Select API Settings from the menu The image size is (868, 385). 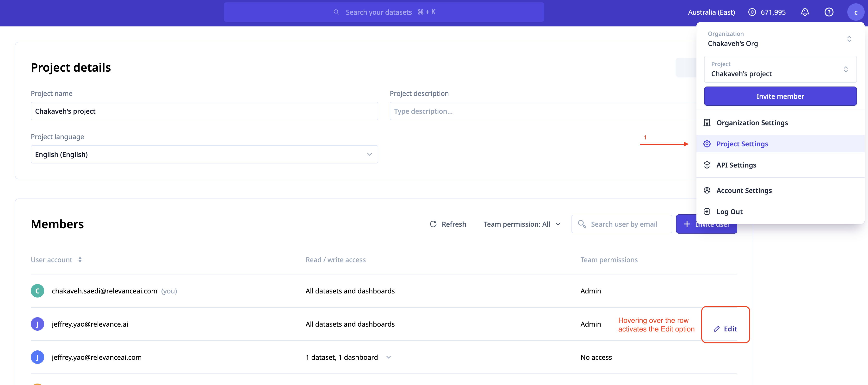pyautogui.click(x=736, y=165)
